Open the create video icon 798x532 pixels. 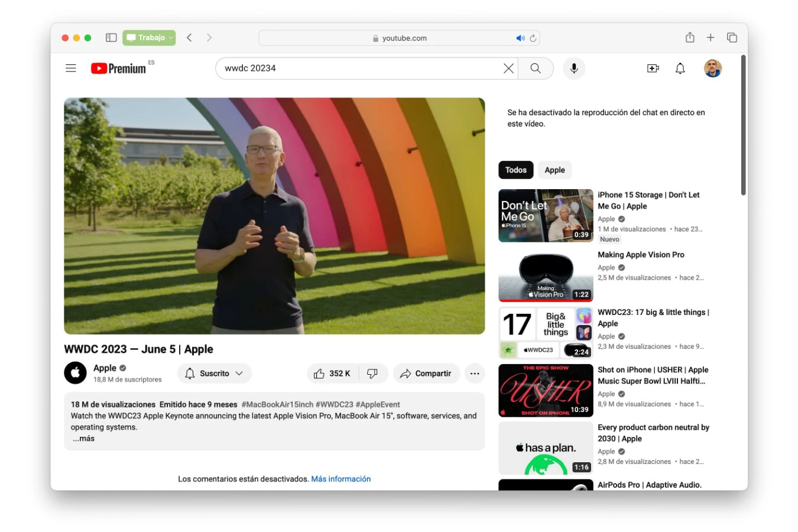point(653,69)
